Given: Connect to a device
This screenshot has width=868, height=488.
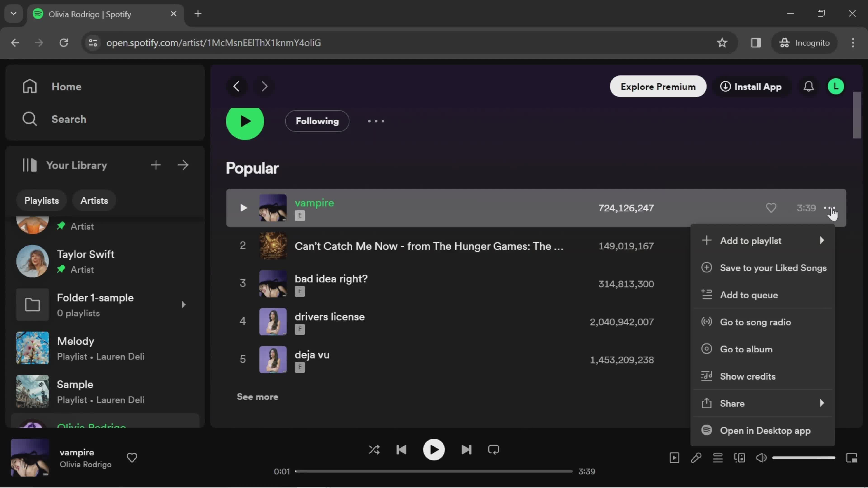Looking at the screenshot, I should click(x=740, y=458).
